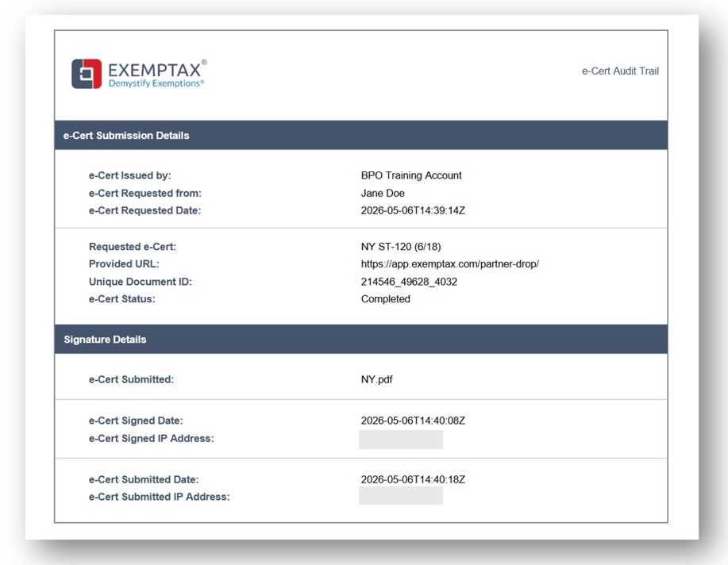Select the 'Completed' status value

(386, 299)
